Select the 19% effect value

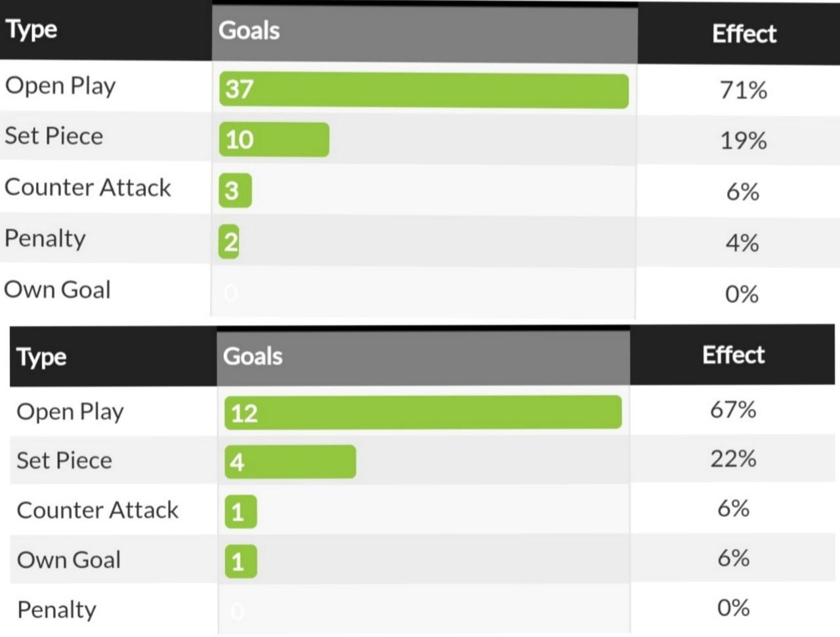pyautogui.click(x=743, y=141)
